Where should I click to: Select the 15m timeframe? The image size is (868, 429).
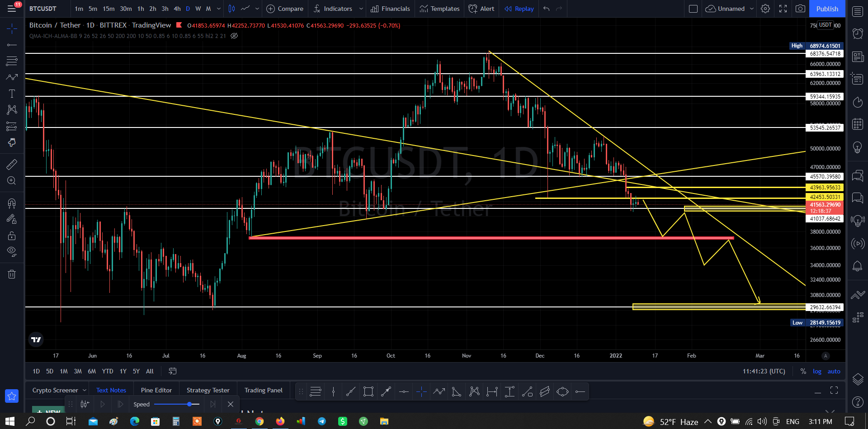click(x=108, y=9)
